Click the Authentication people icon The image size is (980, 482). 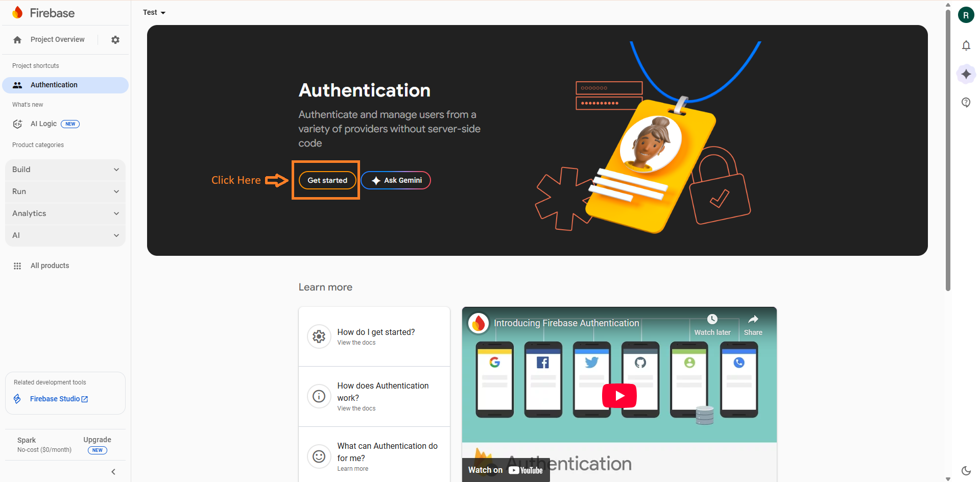coord(17,85)
